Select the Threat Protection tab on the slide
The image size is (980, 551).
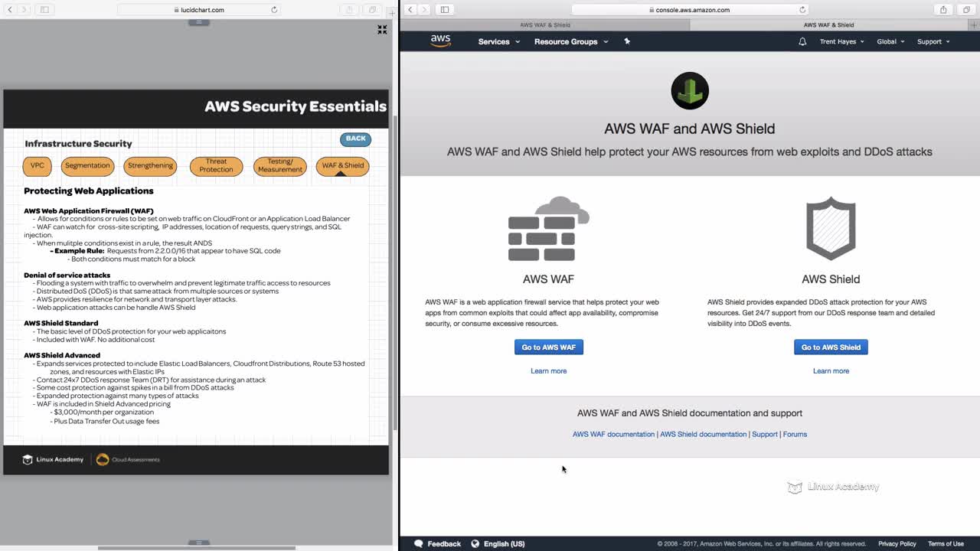pyautogui.click(x=217, y=166)
